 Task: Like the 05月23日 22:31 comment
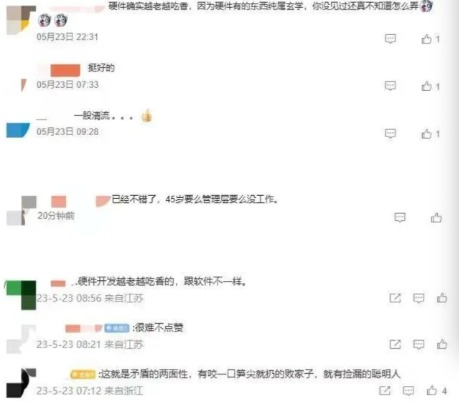pos(426,39)
